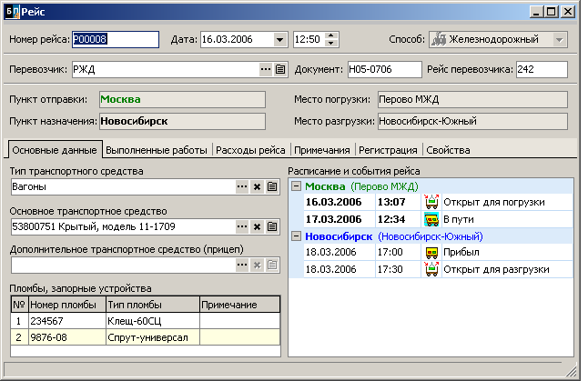Browse 'Тип транспортного средства' with ellipsis button
This screenshot has width=588, height=381.
(242, 186)
